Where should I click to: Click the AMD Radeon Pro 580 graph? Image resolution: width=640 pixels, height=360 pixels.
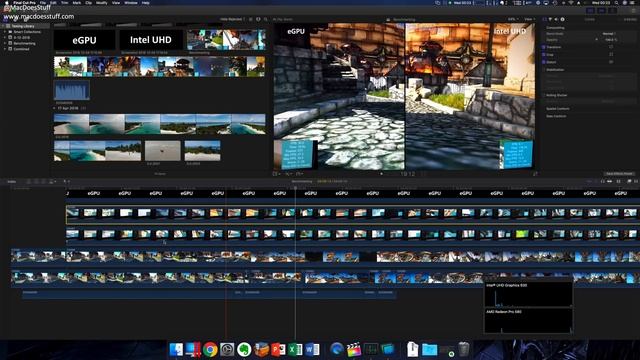tap(528, 321)
